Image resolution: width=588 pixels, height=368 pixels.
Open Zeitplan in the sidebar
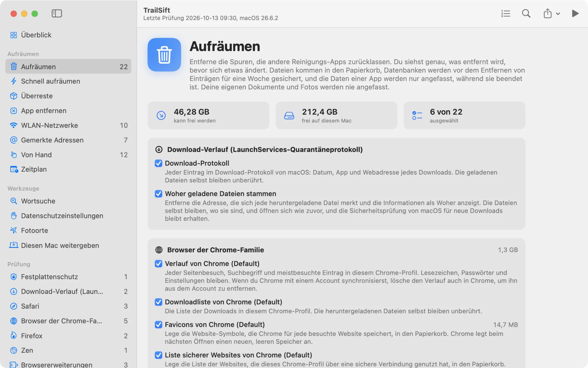click(x=68, y=169)
